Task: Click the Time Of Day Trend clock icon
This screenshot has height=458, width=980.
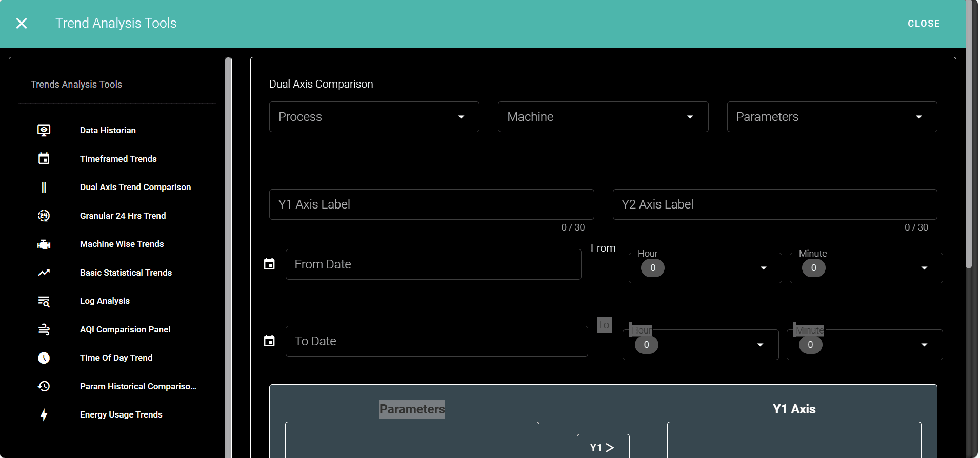Action: (44, 358)
